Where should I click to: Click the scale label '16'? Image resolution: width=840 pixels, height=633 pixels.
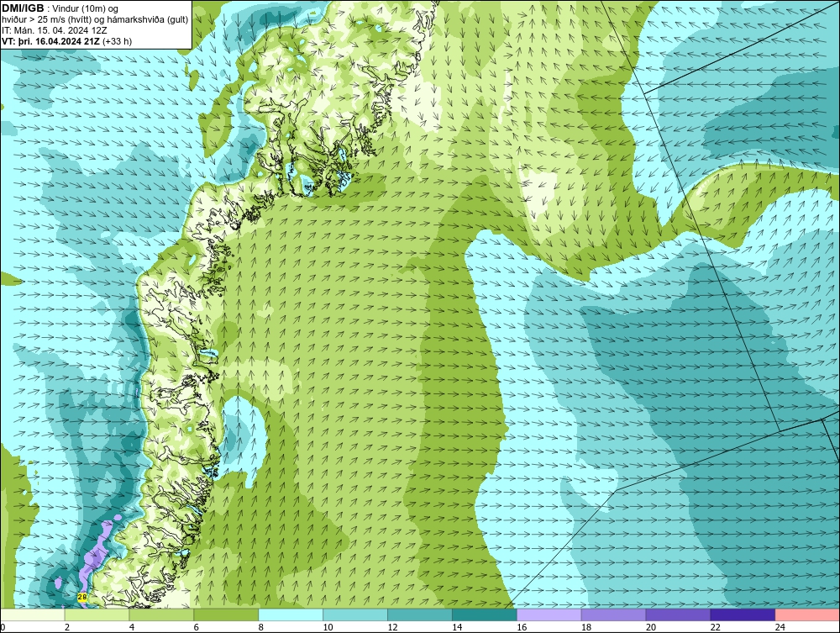pyautogui.click(x=522, y=627)
